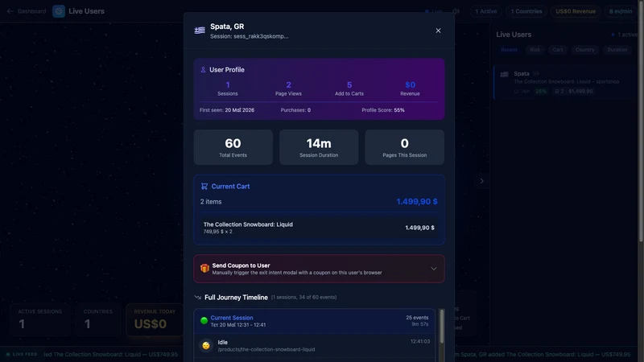Toggle the sound speaker icon in header
Viewport: 644px width, 362px height.
pos(456,11)
